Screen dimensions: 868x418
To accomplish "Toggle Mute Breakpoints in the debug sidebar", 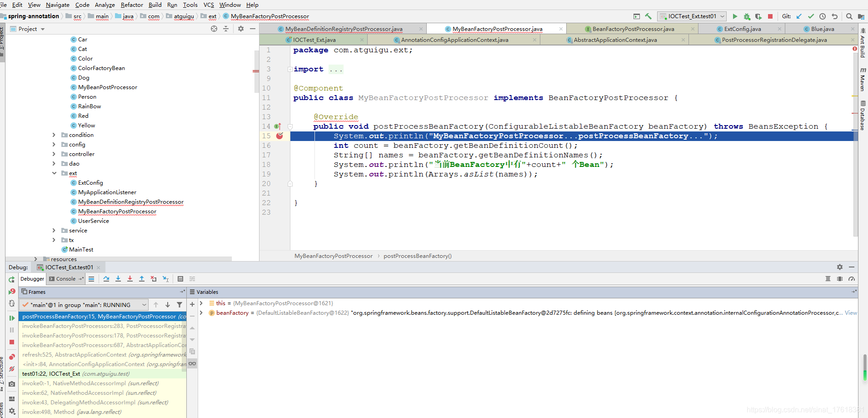I will coord(12,369).
